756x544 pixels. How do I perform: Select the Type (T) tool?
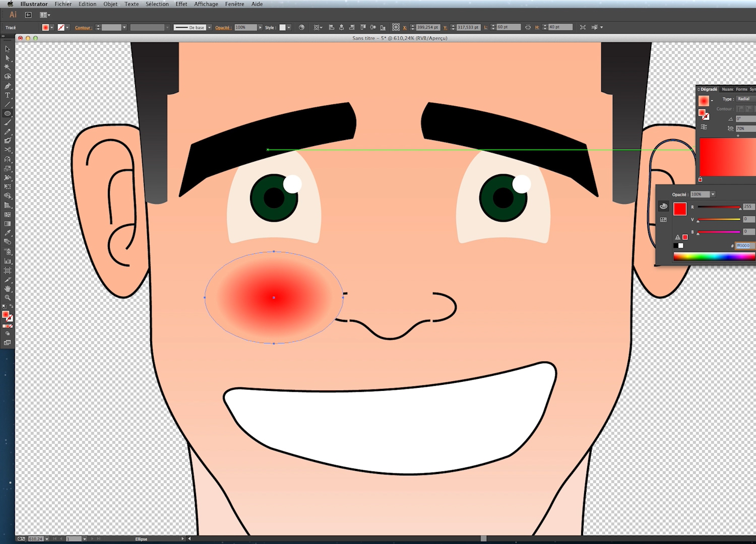[x=8, y=95]
